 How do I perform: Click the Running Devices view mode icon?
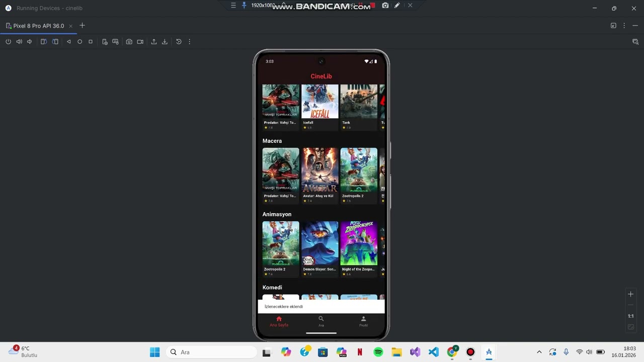click(613, 26)
